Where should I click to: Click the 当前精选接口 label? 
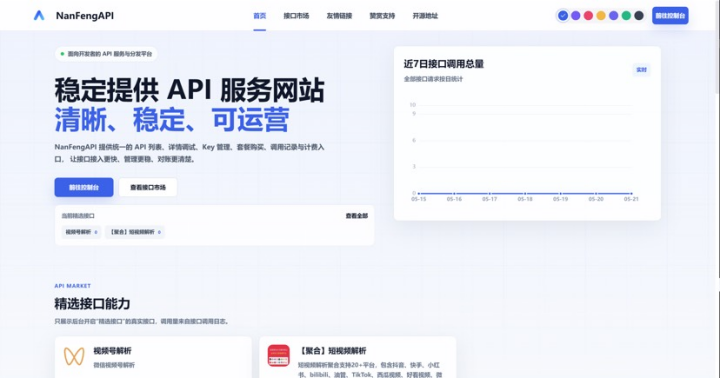tap(78, 215)
